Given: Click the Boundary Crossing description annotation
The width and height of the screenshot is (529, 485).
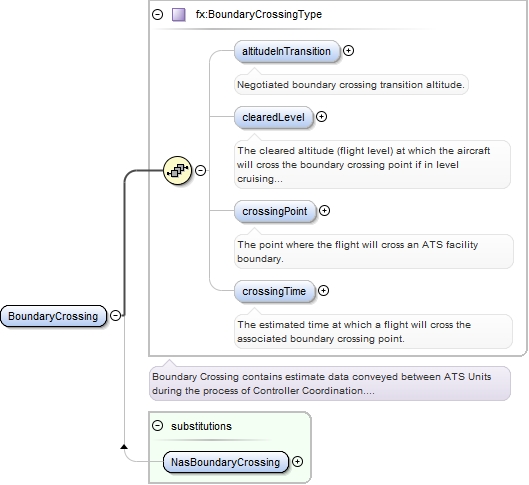Looking at the screenshot, I should [x=330, y=383].
